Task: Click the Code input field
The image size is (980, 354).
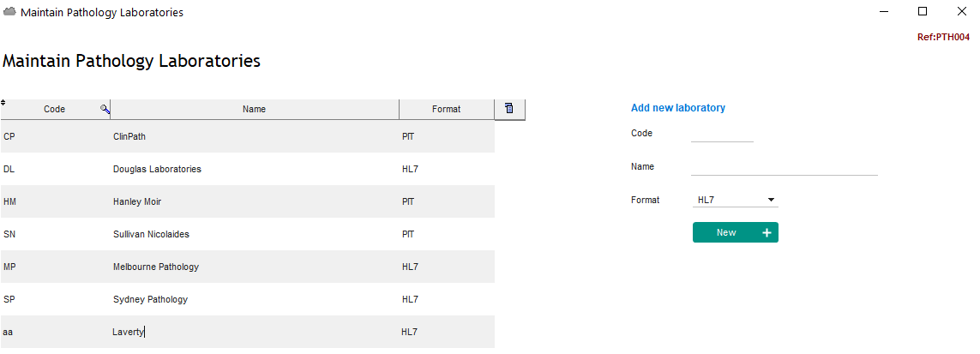Action: [x=723, y=135]
